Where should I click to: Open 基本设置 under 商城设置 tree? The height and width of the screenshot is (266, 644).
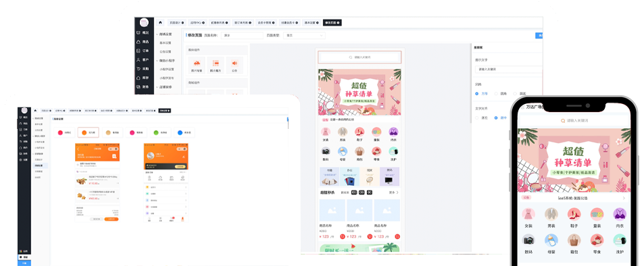pos(165,43)
